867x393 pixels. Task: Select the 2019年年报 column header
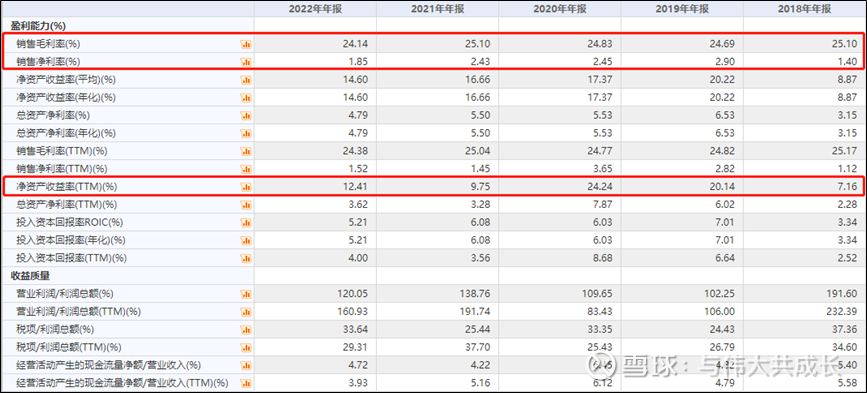tap(682, 9)
